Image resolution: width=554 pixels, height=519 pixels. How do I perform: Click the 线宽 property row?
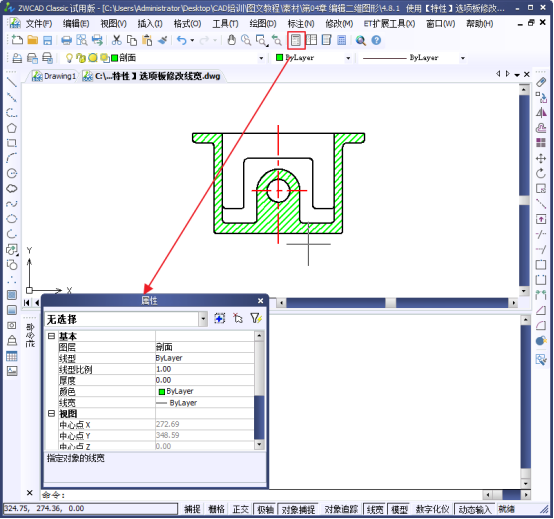[x=156, y=402]
